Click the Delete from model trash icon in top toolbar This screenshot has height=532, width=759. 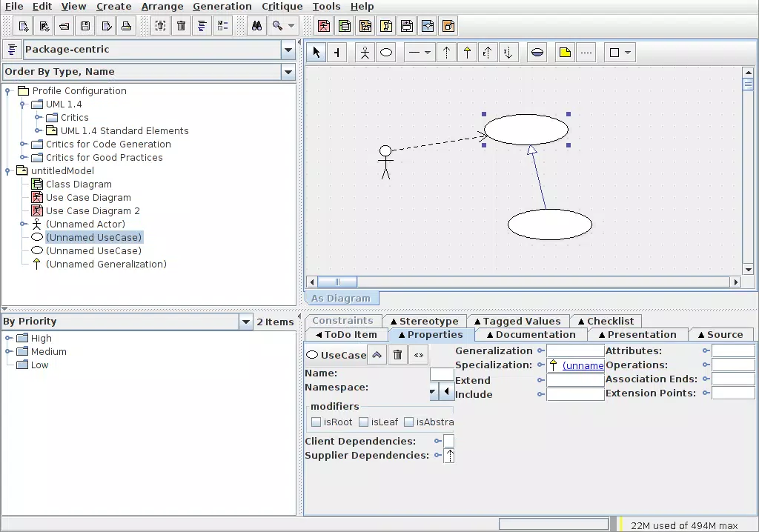click(181, 26)
